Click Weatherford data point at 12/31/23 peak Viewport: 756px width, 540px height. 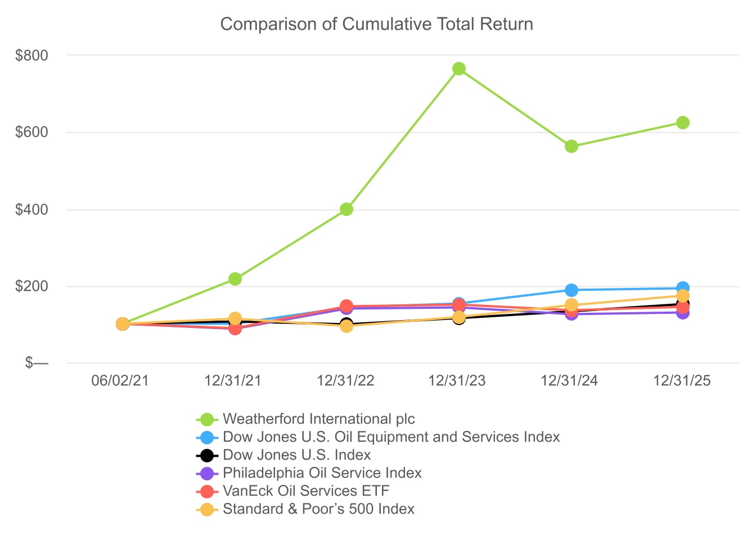coord(458,69)
